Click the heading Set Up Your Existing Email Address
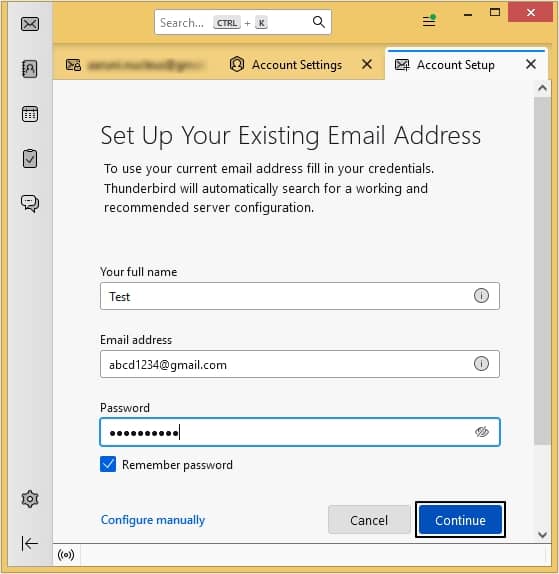 pos(291,135)
